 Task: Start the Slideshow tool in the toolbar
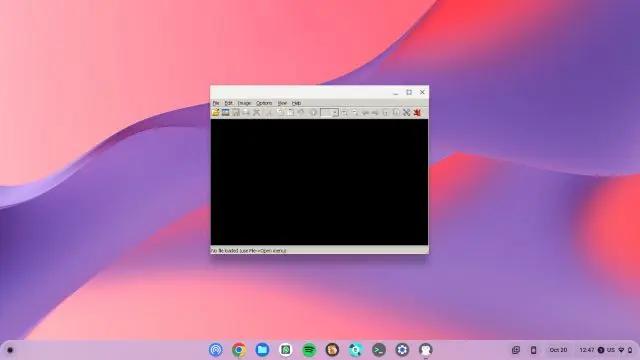(x=225, y=112)
